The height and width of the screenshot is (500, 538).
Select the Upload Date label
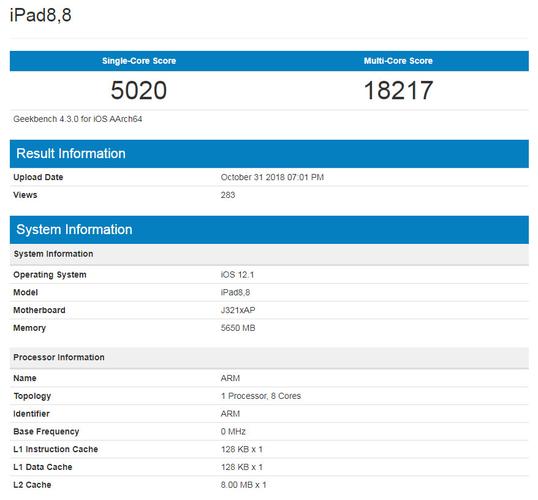coord(38,177)
